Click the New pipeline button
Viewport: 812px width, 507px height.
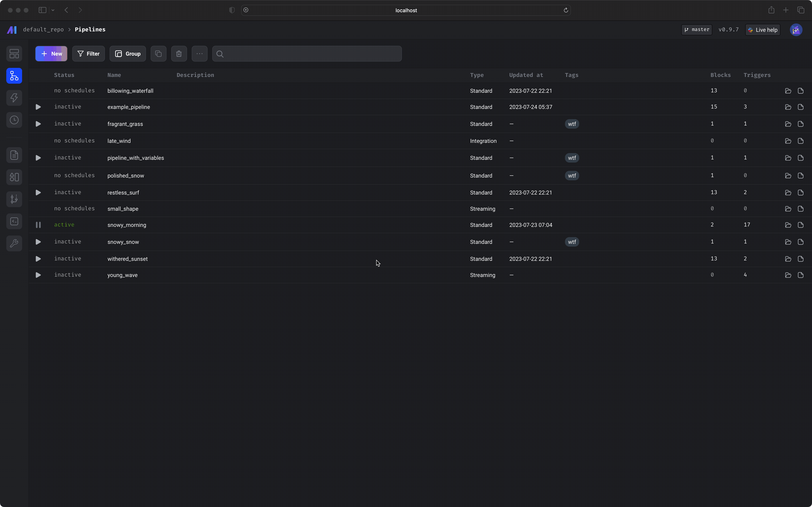click(x=51, y=54)
